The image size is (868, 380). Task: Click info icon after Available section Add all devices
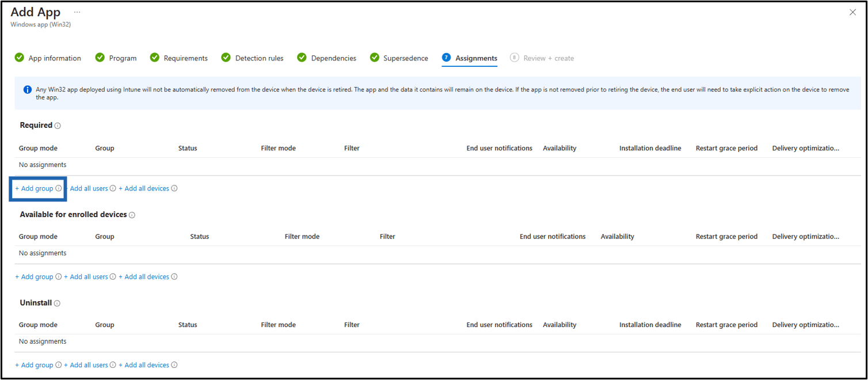(x=174, y=277)
